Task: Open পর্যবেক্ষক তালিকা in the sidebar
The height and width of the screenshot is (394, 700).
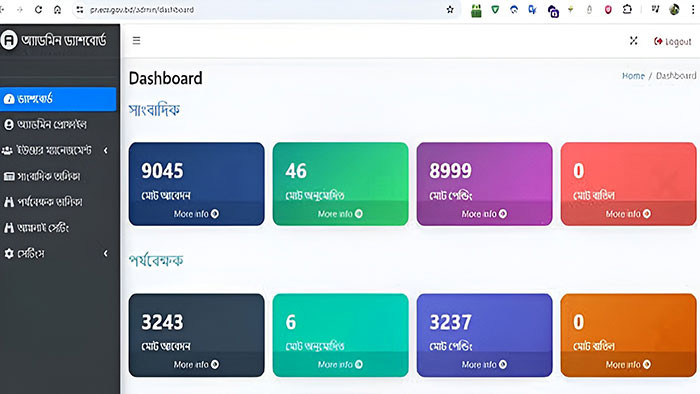Action: 58,202
